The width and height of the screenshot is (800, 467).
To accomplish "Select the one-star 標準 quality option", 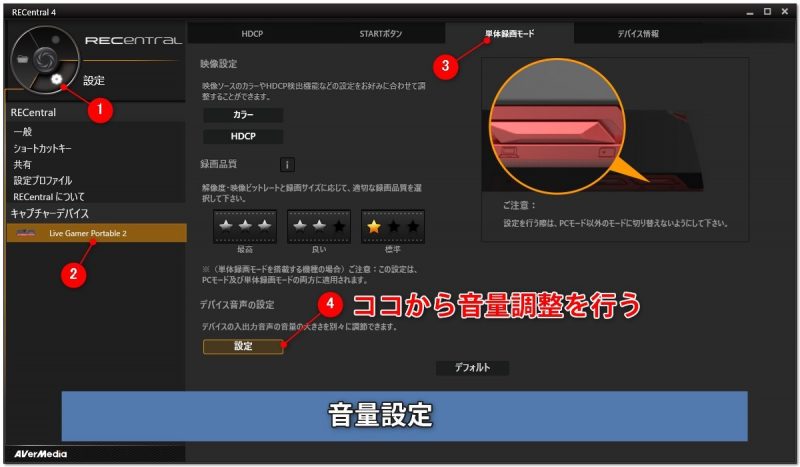I will pyautogui.click(x=393, y=226).
